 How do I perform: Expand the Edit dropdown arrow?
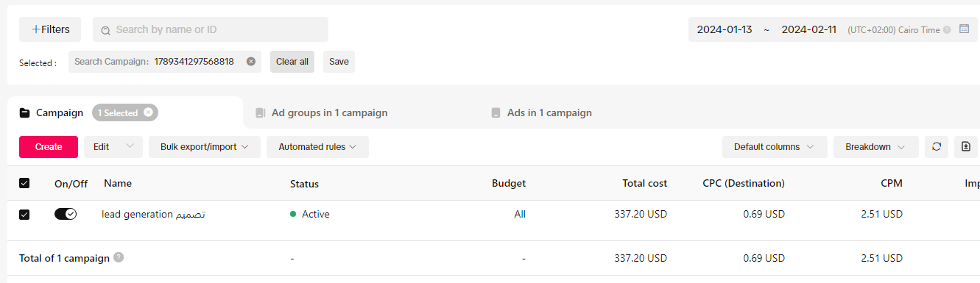[130, 147]
